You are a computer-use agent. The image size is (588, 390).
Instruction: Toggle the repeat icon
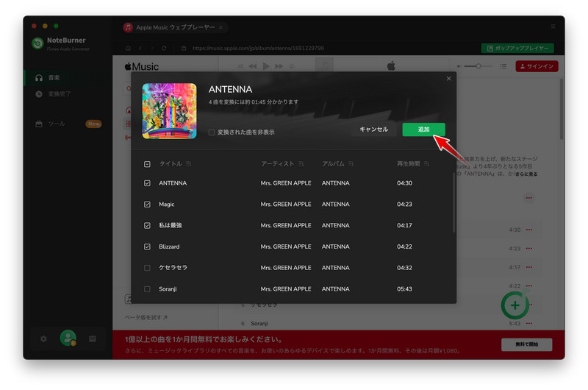291,66
